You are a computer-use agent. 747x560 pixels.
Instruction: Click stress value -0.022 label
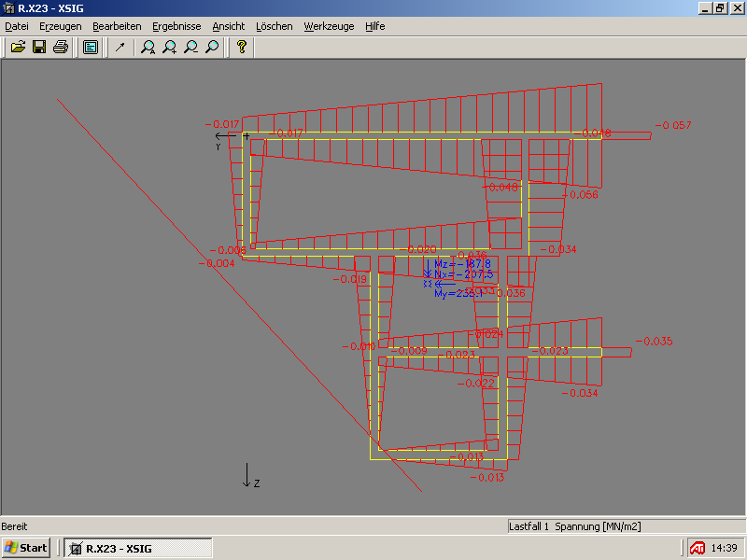(x=476, y=383)
